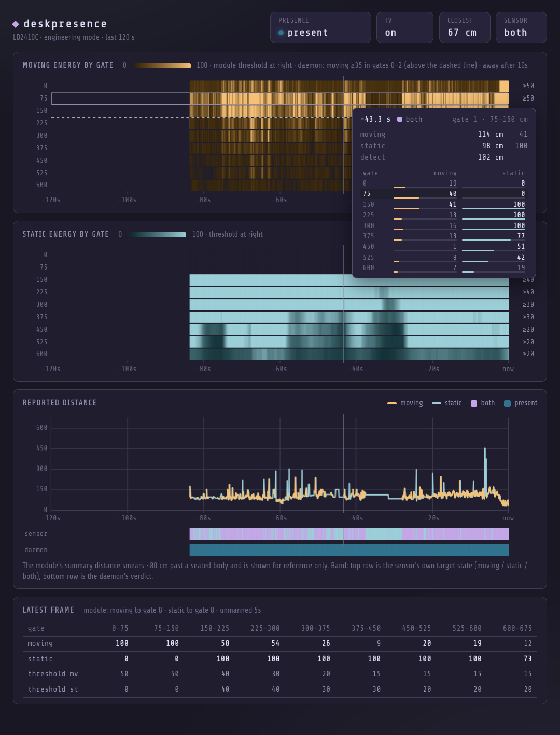Viewport: 560px width, 735px height.
Task: Click the moving energy gradient scale bar
Action: coord(162,66)
